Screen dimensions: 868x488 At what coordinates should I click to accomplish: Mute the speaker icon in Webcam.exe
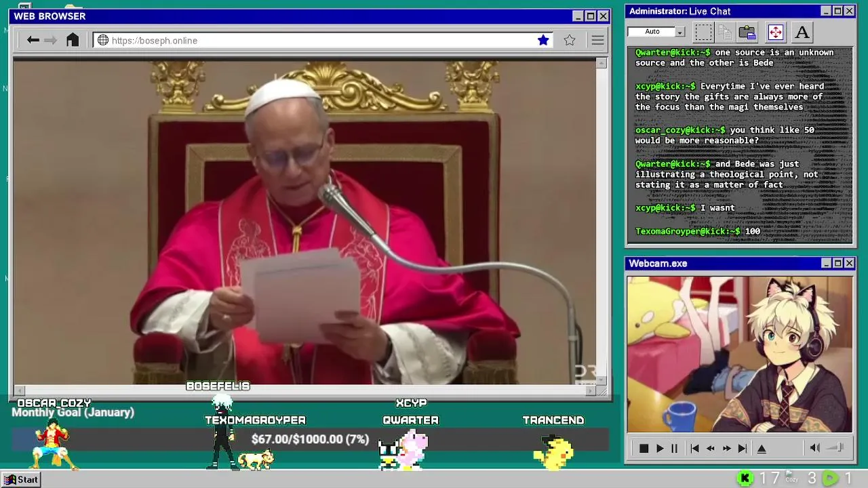click(x=815, y=448)
